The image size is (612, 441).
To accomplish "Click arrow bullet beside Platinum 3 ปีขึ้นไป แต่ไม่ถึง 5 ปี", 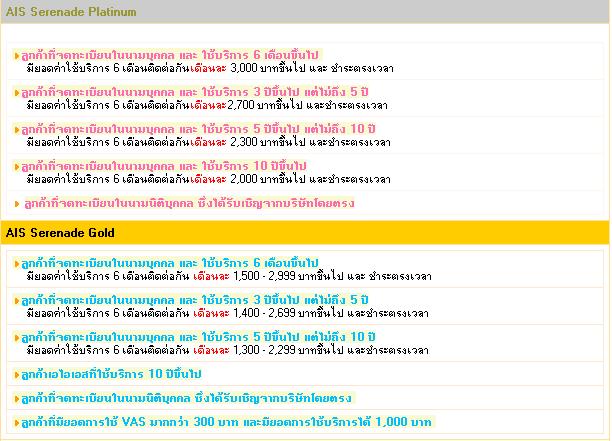I will coord(17,93).
